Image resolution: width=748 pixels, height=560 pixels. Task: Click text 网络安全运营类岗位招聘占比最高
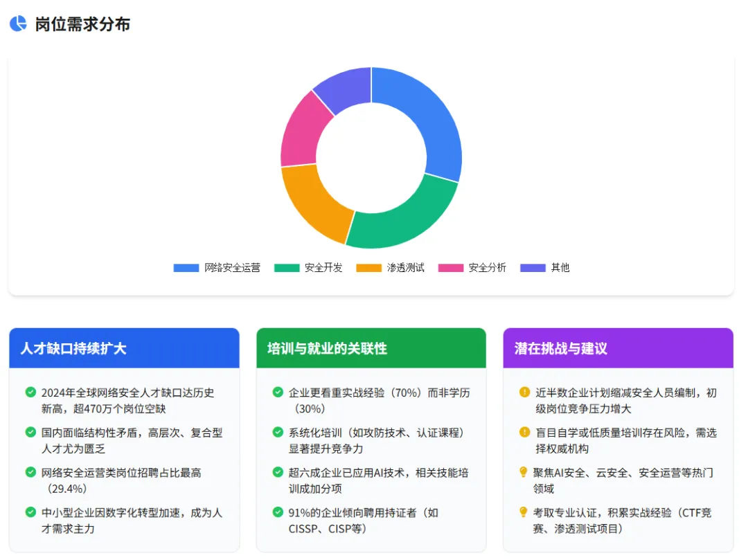click(121, 473)
